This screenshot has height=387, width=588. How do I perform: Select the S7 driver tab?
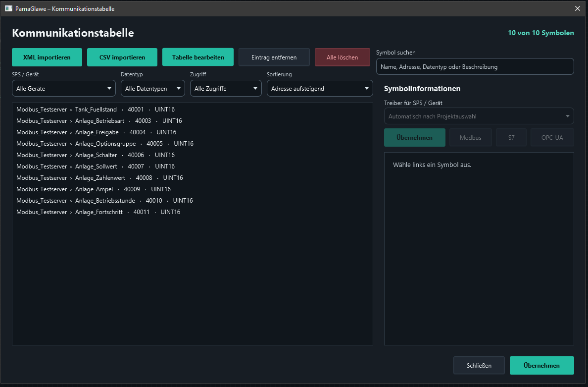[511, 137]
